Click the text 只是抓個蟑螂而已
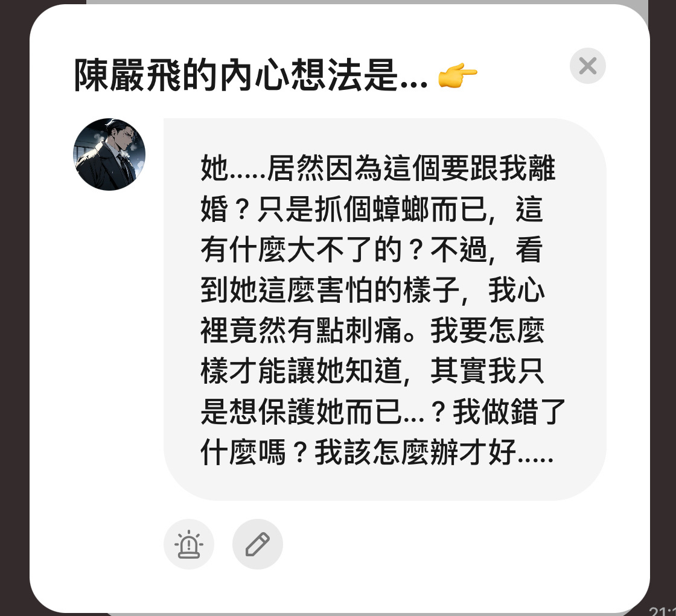 tap(372, 209)
